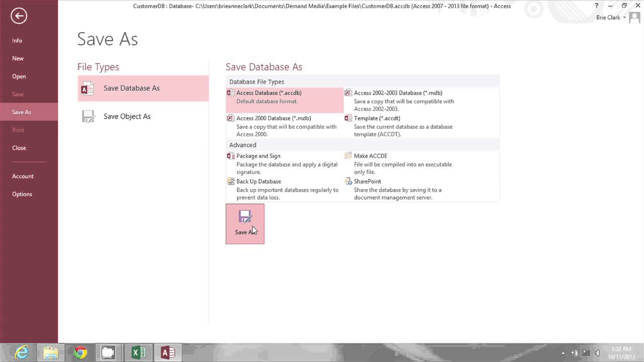This screenshot has height=362, width=644.
Task: Open the dark folder app in taskbar
Action: pyautogui.click(x=108, y=352)
